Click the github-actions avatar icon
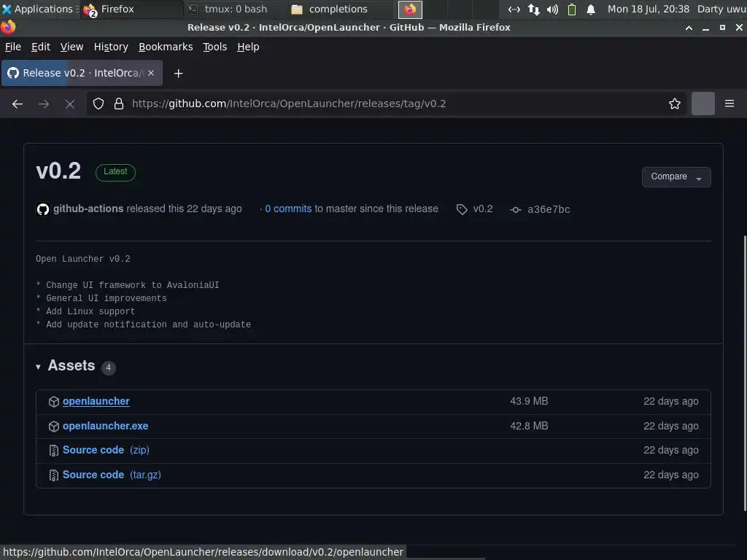The width and height of the screenshot is (747, 560). point(43,209)
